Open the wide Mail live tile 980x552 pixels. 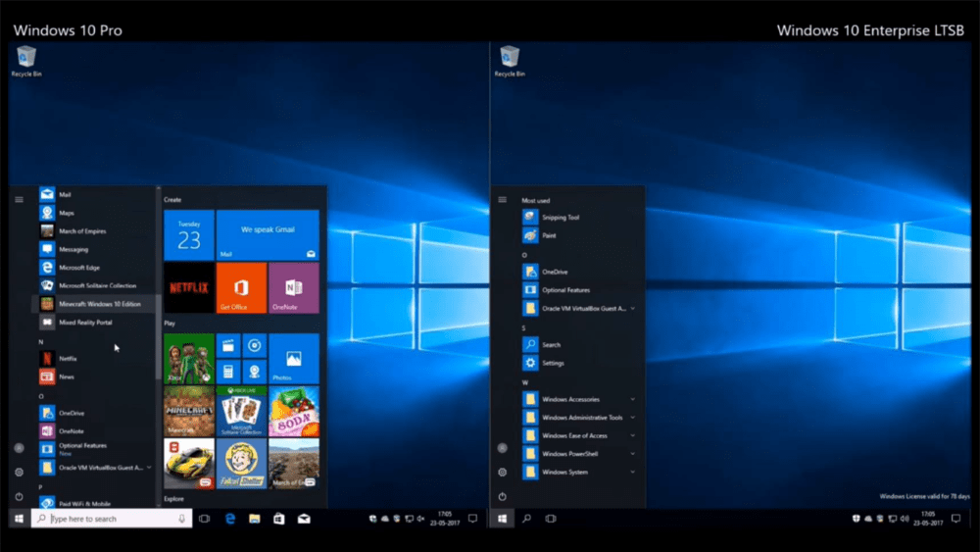[268, 235]
